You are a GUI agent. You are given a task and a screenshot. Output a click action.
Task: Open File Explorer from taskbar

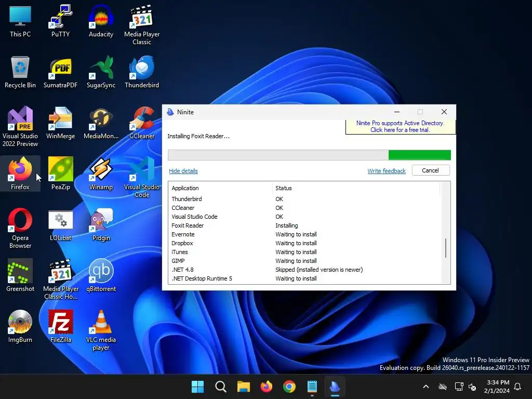[243, 387]
